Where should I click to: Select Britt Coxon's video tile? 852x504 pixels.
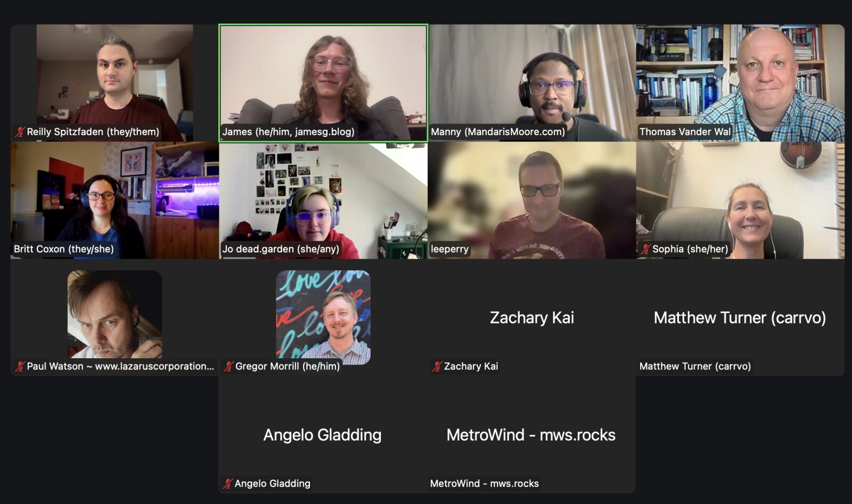tap(114, 200)
